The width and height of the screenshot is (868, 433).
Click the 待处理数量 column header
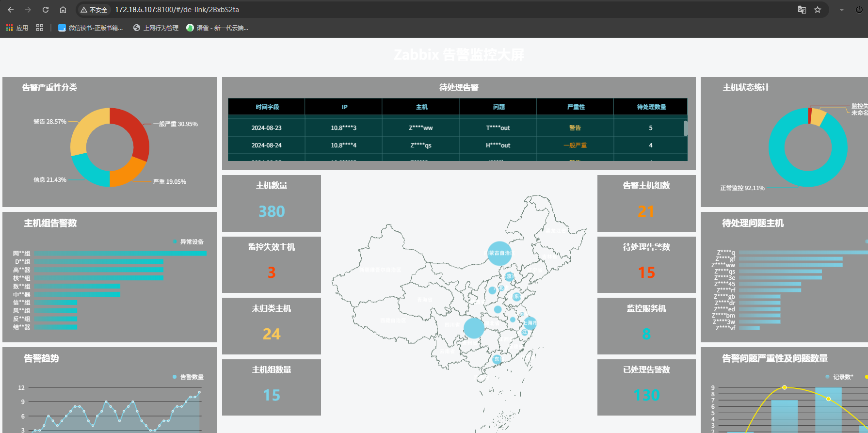pyautogui.click(x=651, y=107)
